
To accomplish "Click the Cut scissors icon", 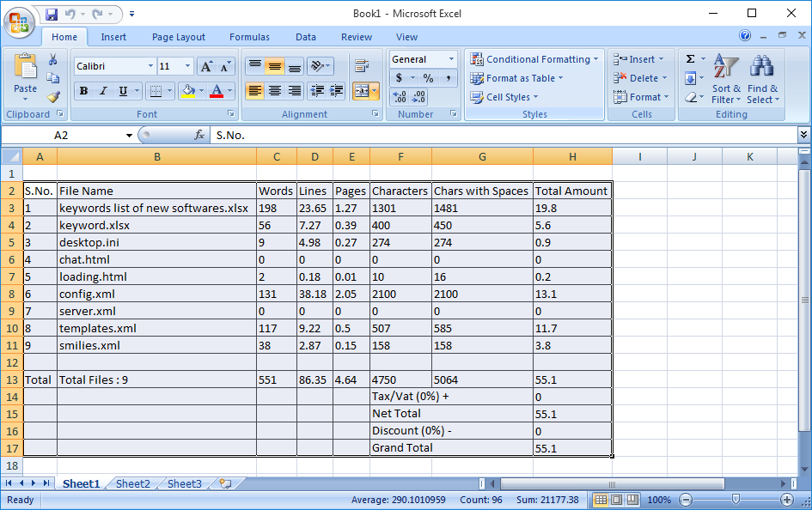I will click(52, 59).
